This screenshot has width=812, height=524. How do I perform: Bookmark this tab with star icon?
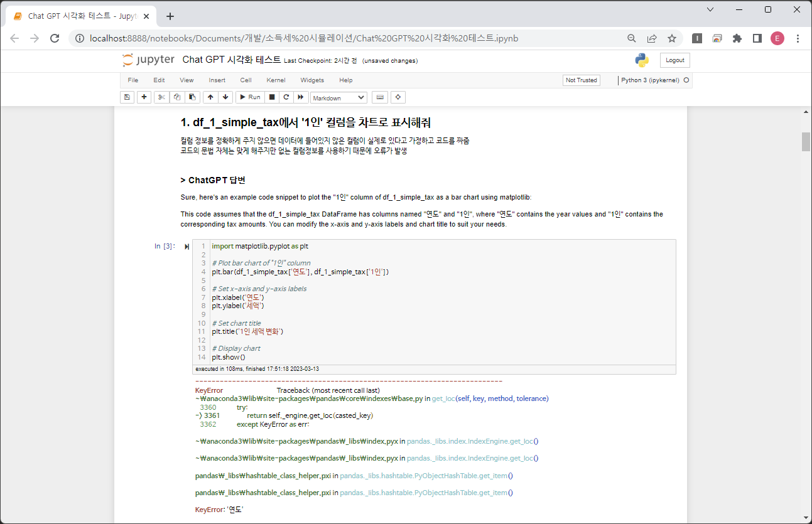coord(672,38)
